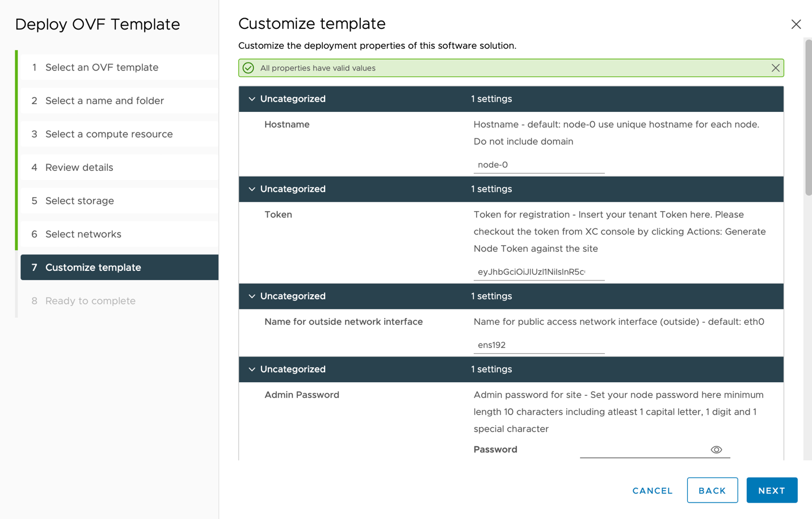Click the green checkmark validation icon
This screenshot has width=812, height=519.
pos(249,68)
